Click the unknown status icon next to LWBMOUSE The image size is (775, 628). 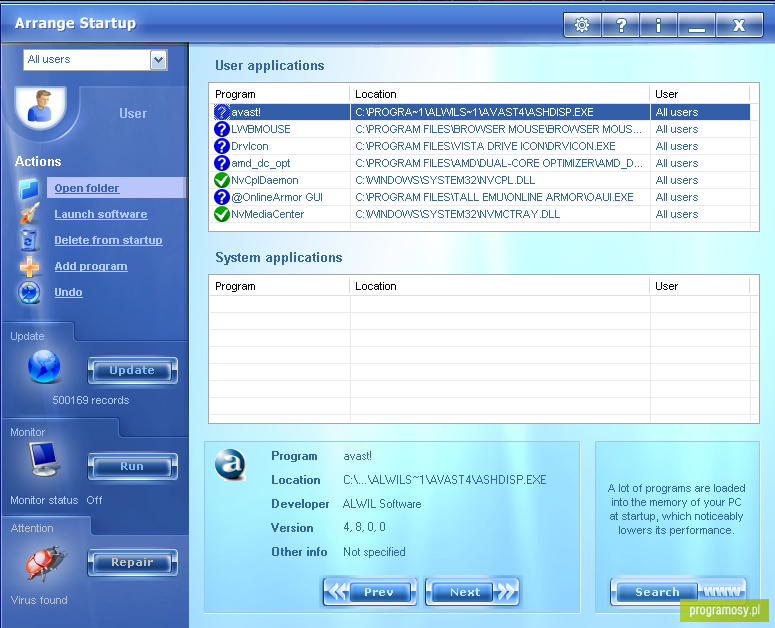pos(222,129)
